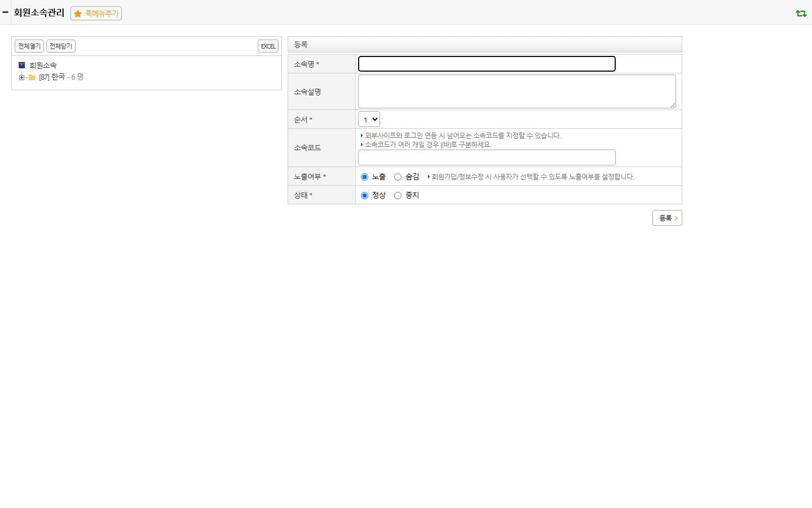Click the '6 명' member count text

(77, 77)
